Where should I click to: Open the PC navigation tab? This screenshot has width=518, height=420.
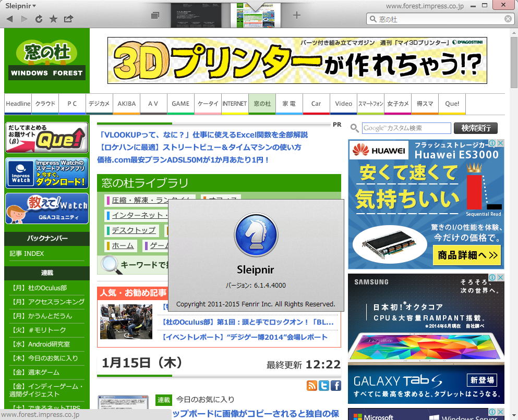click(73, 104)
